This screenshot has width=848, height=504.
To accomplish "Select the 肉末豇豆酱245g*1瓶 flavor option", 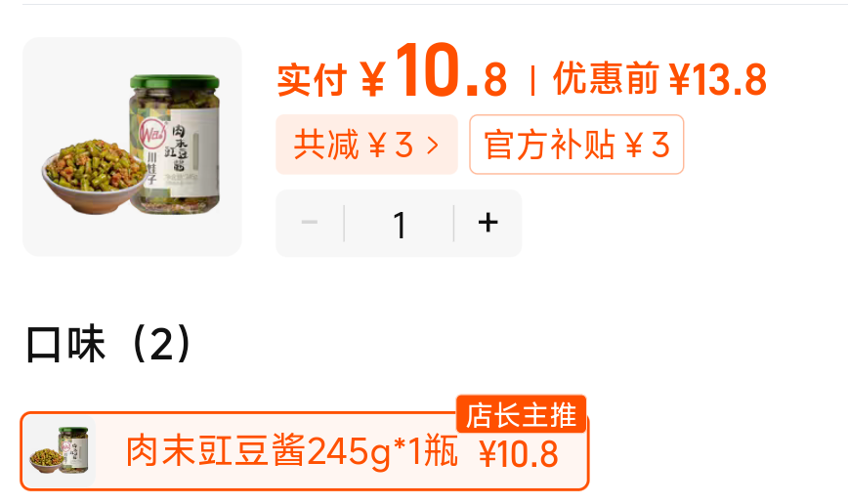I will (x=305, y=451).
